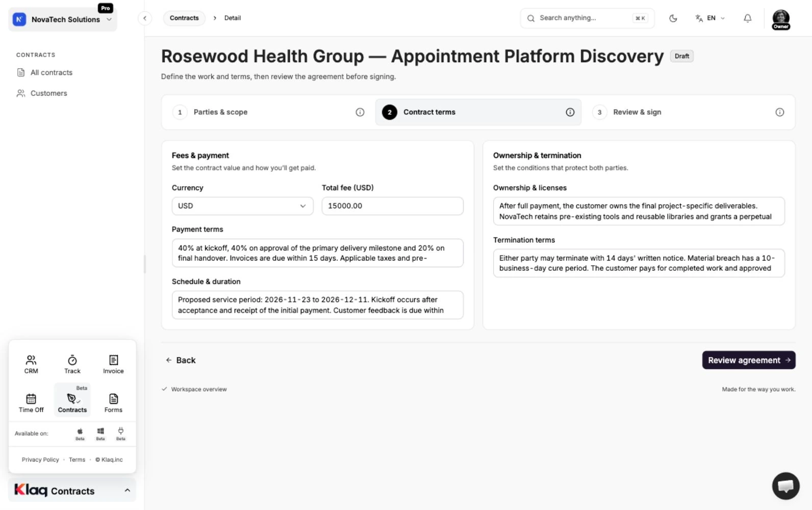Open the Time Off calendar app
The image size is (812, 510).
click(31, 403)
